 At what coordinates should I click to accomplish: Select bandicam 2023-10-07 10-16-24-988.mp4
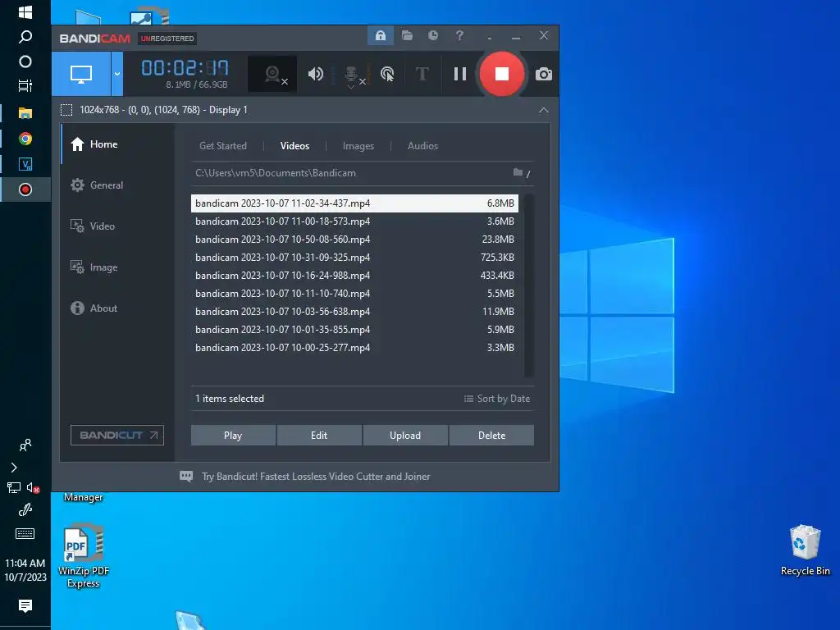point(354,276)
